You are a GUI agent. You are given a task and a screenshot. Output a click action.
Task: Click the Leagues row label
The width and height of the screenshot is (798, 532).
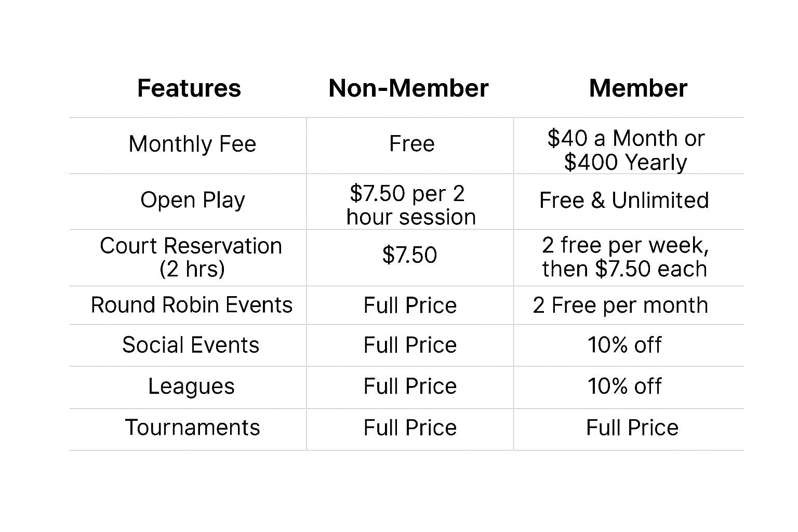[x=191, y=386]
